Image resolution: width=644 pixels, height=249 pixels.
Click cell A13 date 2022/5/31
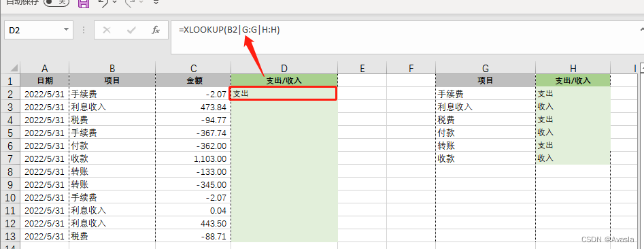44,236
